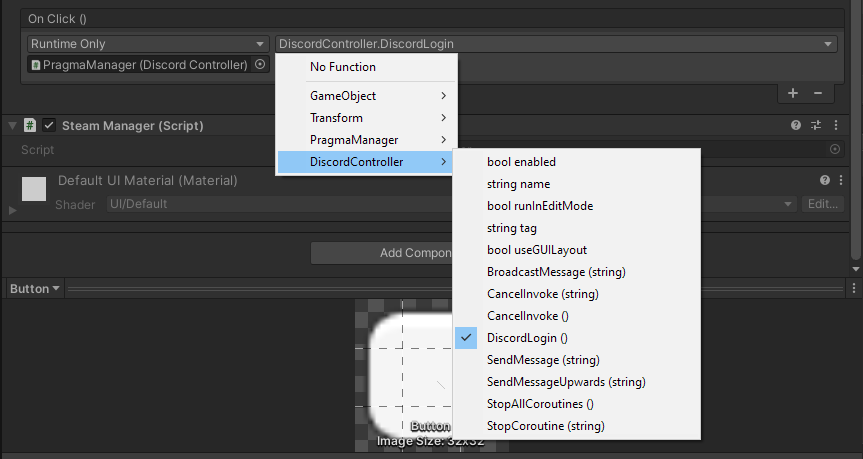Open Default UI Material help icon
Screen dimensions: 863x459
tap(825, 181)
